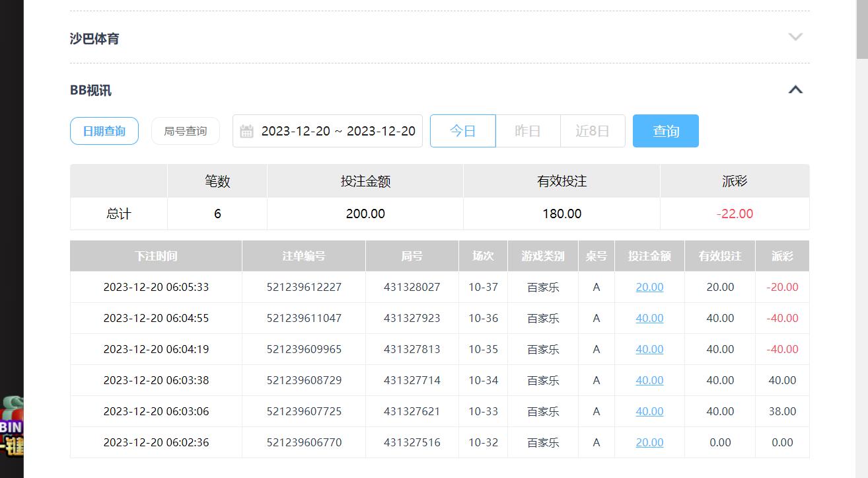The height and width of the screenshot is (478, 868).
Task: Click the BB视讯 section title
Action: tap(90, 90)
